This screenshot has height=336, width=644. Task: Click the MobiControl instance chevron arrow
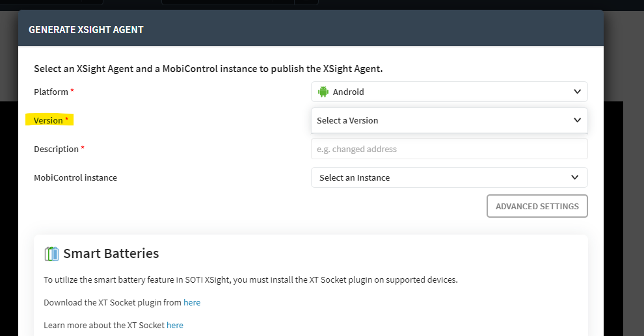point(574,177)
